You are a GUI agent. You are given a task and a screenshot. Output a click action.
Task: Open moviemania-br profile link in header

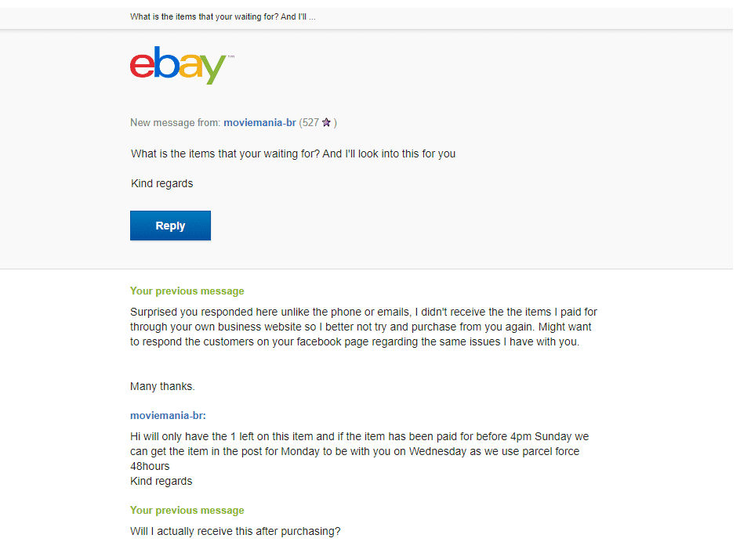coord(259,122)
